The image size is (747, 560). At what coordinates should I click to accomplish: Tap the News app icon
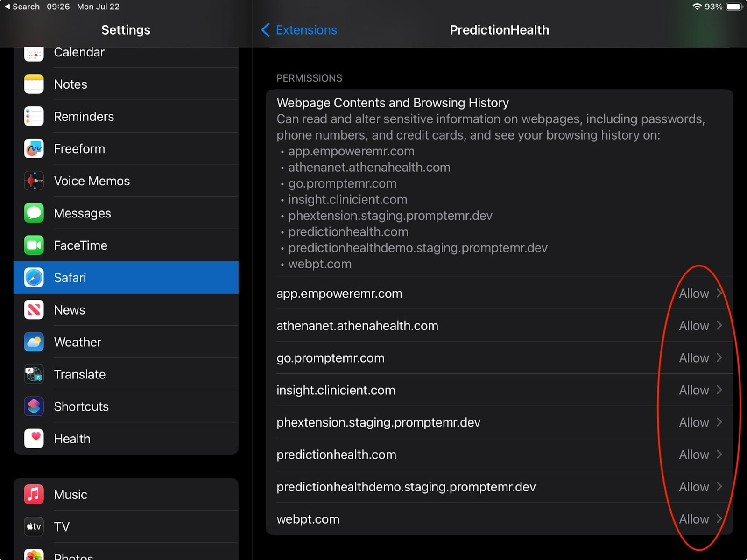click(34, 309)
